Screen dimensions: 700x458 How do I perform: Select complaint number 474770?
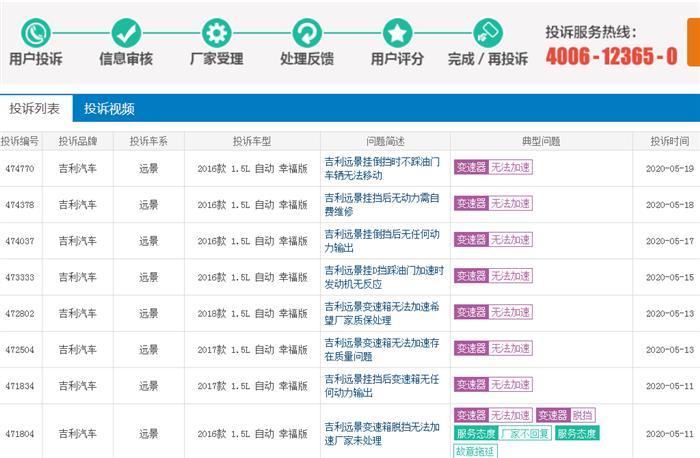[x=20, y=169]
